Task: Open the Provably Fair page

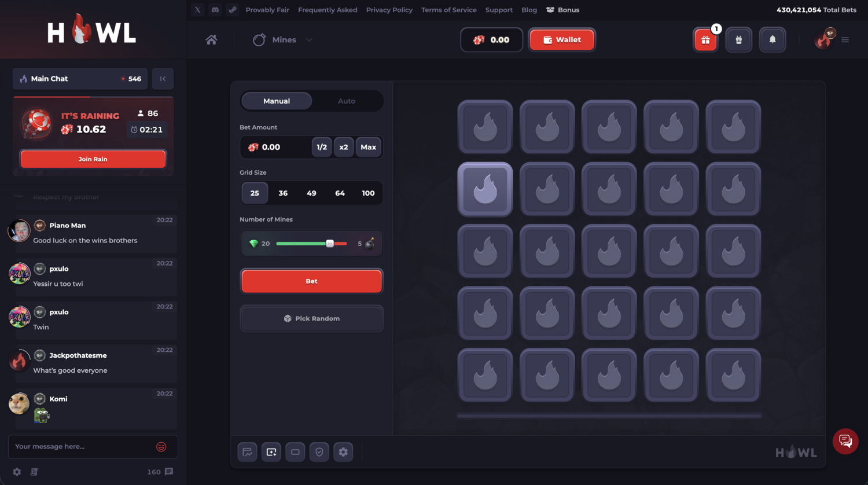Action: click(x=267, y=10)
